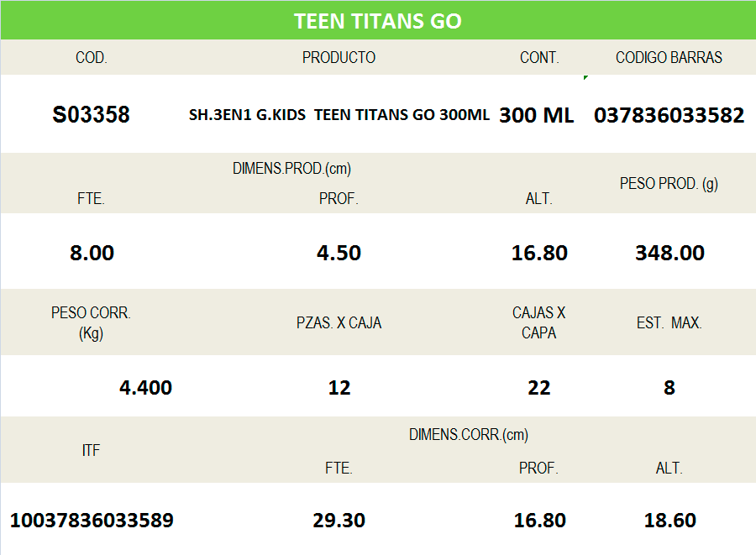Click the PZAS. X CAJA value 12
The image size is (756, 555).
[x=339, y=387]
